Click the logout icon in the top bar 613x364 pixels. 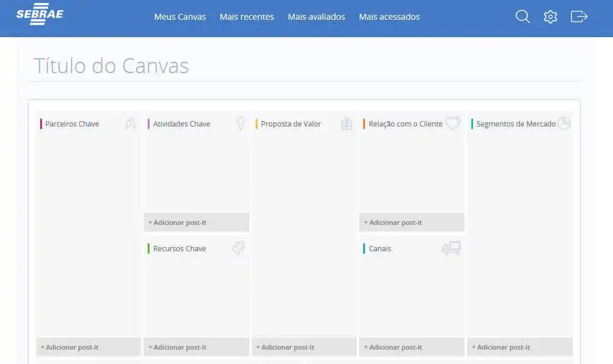pos(578,16)
